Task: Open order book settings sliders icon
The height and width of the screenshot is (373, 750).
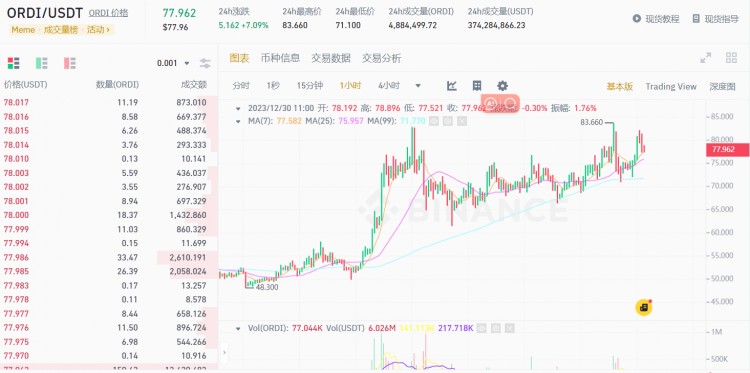Action: click(205, 63)
